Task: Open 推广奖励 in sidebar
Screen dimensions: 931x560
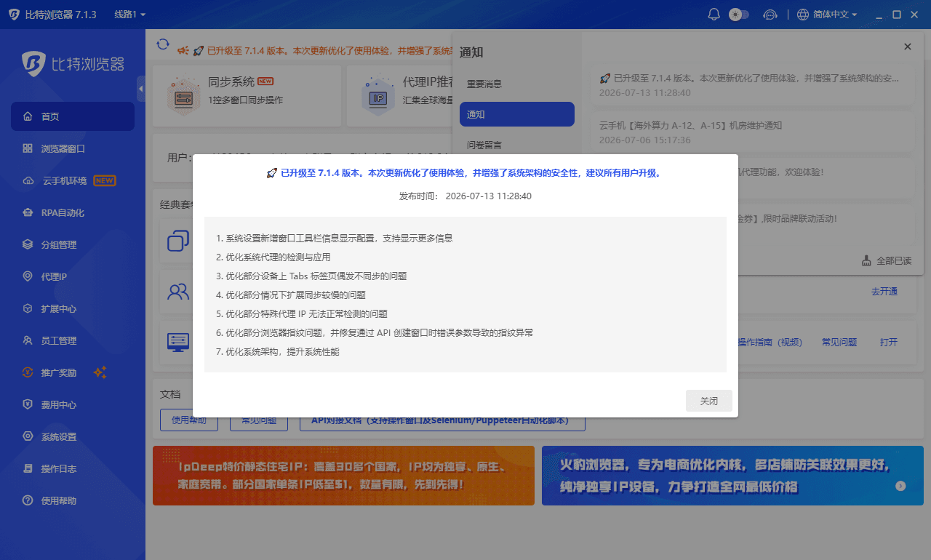Action: (73, 372)
